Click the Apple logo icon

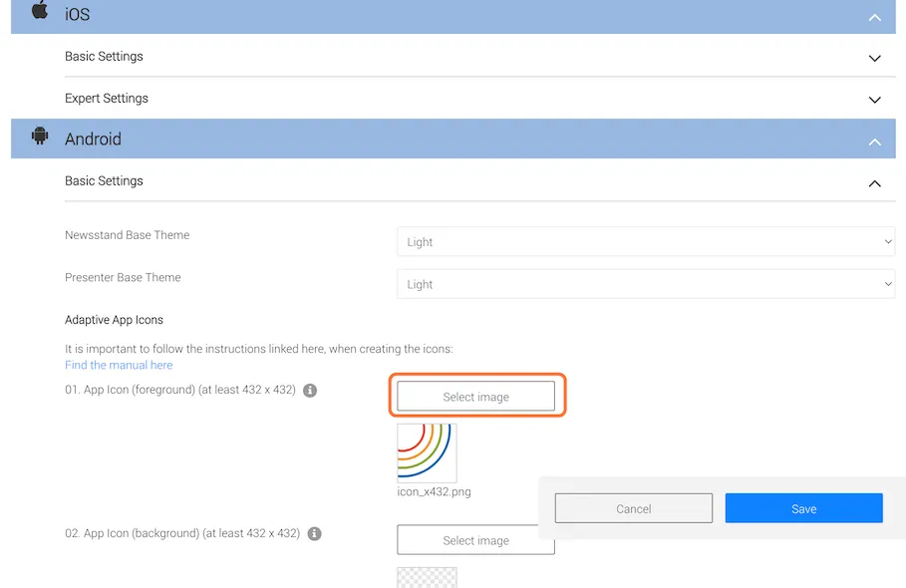coord(40,10)
